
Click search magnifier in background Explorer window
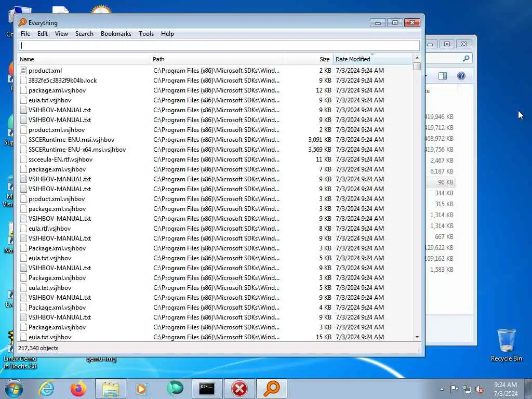[x=466, y=58]
